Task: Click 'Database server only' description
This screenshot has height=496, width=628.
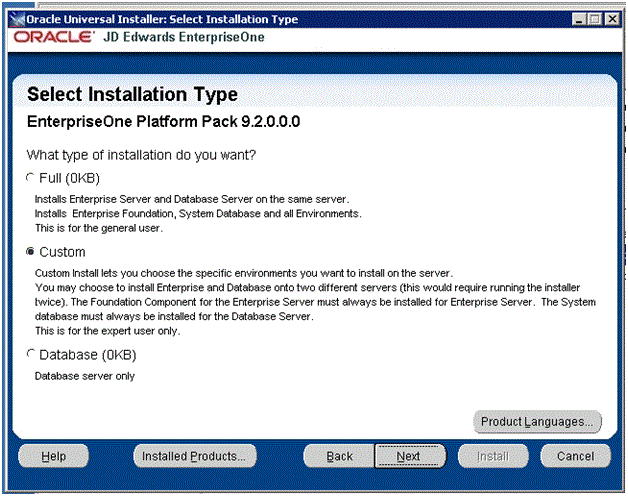Action: tap(85, 376)
